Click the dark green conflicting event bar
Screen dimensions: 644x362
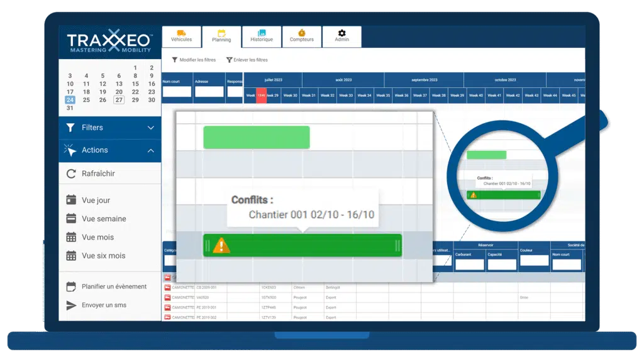click(x=303, y=246)
